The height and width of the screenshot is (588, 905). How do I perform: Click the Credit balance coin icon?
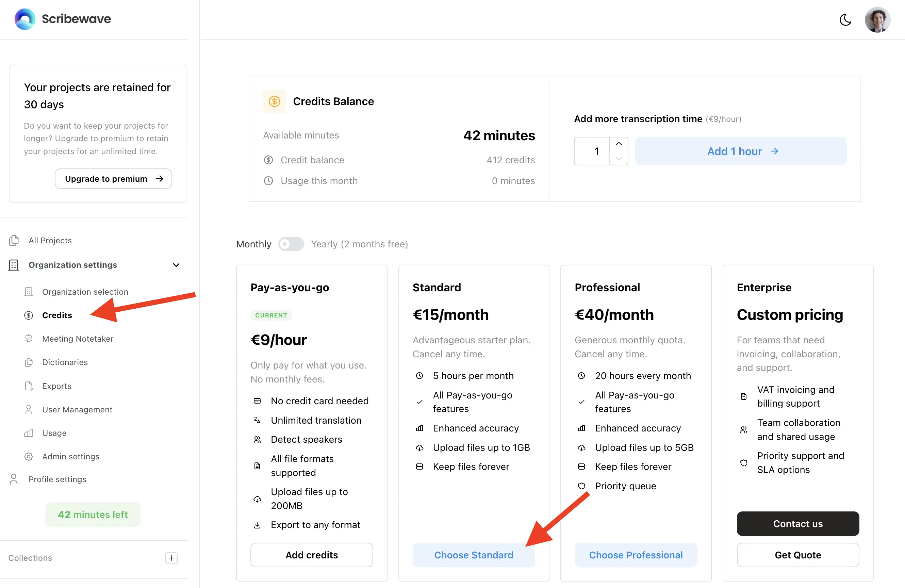click(268, 160)
